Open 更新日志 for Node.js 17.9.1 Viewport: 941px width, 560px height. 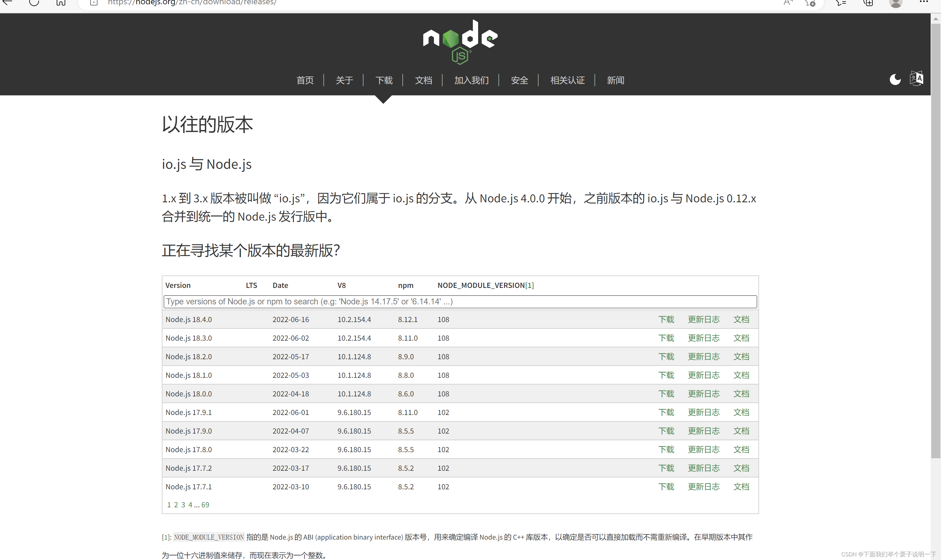[703, 413]
